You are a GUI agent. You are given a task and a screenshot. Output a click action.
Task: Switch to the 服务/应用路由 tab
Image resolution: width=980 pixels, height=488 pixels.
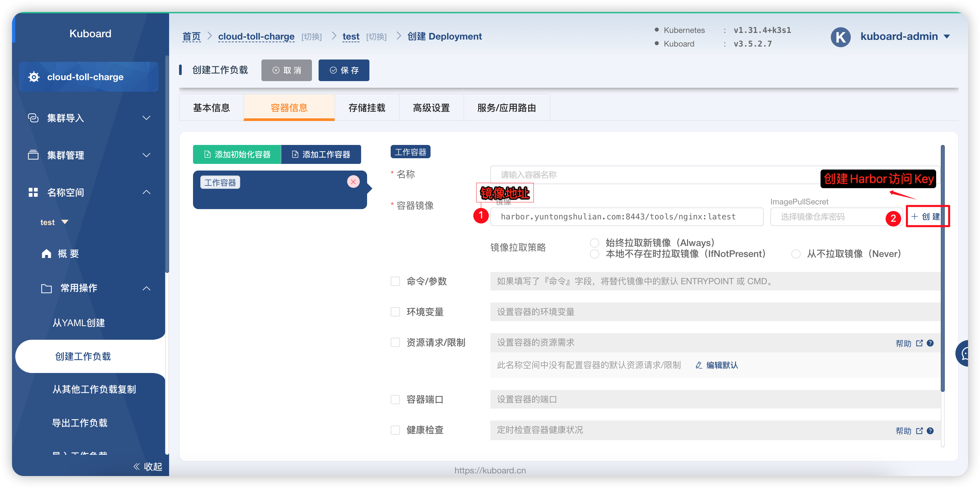pyautogui.click(x=507, y=108)
